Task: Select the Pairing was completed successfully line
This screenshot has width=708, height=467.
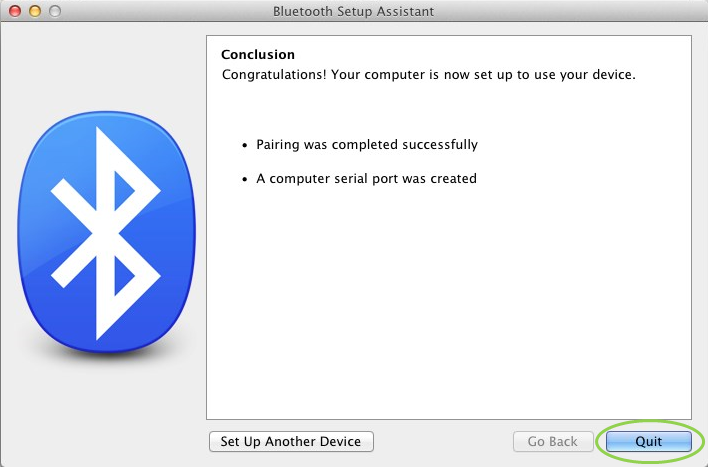Action: pos(367,145)
